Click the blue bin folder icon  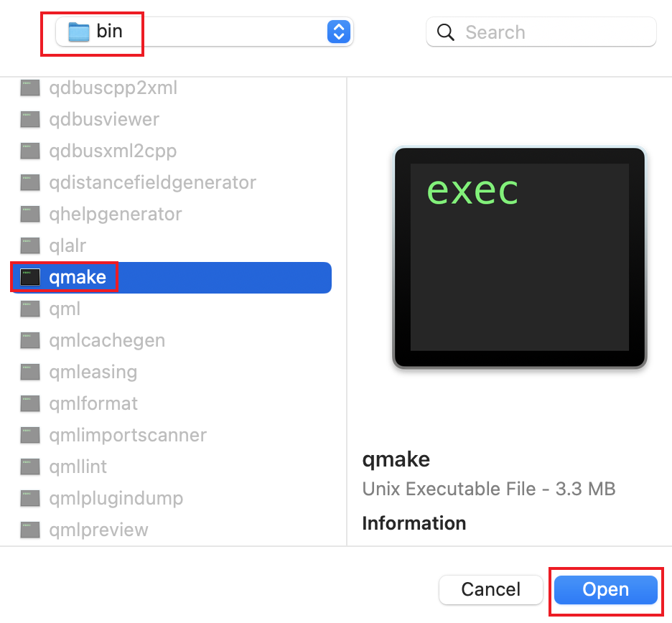pyautogui.click(x=78, y=32)
